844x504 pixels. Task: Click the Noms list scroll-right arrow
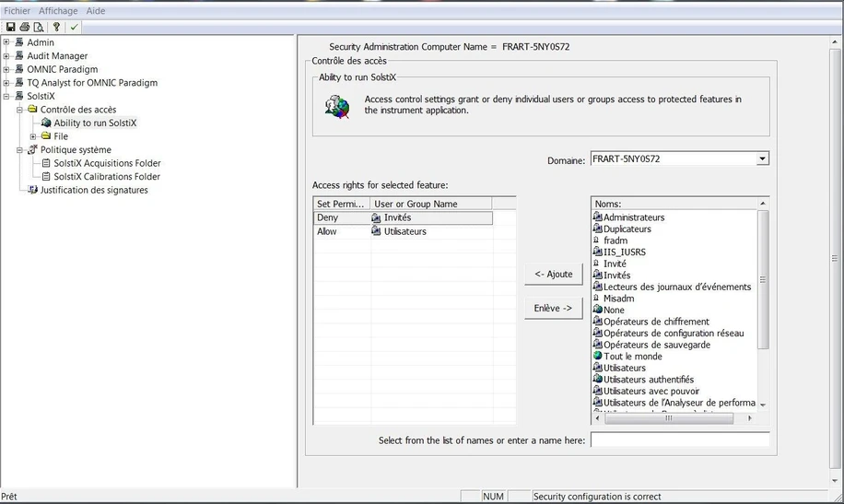point(750,418)
